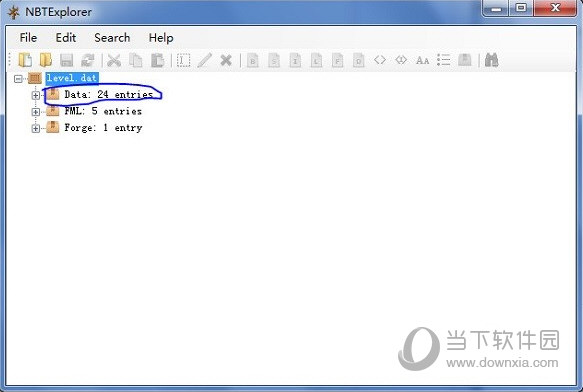The height and width of the screenshot is (392, 583).
Task: Maximize the NBTExplorer window
Action: pos(521,8)
